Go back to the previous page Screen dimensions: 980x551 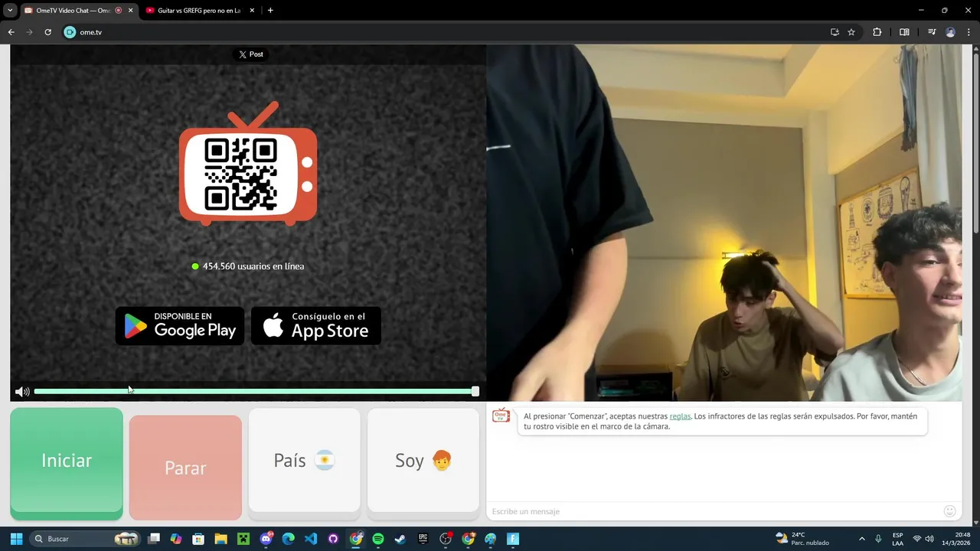tap(11, 32)
